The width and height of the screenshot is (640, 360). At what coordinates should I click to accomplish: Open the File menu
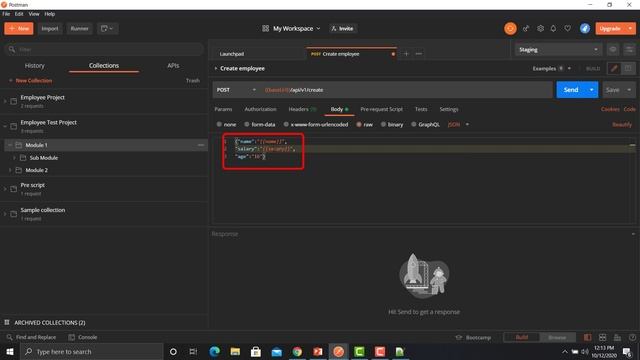pyautogui.click(x=6, y=14)
